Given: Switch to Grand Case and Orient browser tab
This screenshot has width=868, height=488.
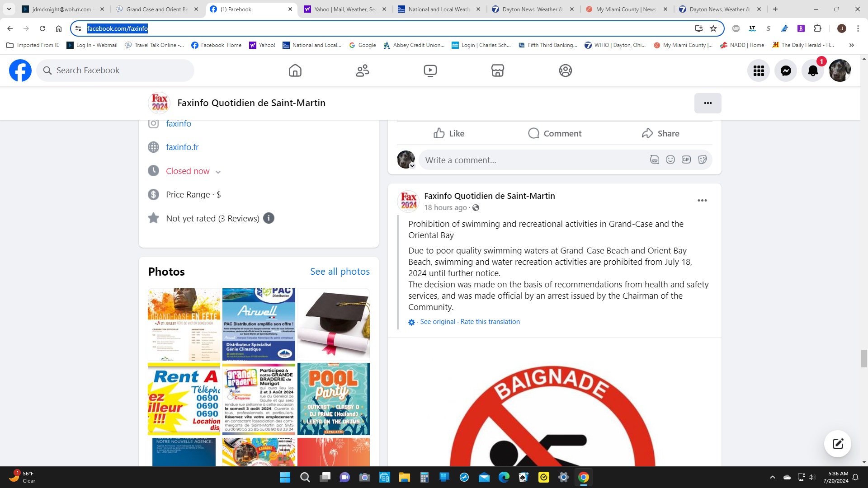Looking at the screenshot, I should click(156, 9).
